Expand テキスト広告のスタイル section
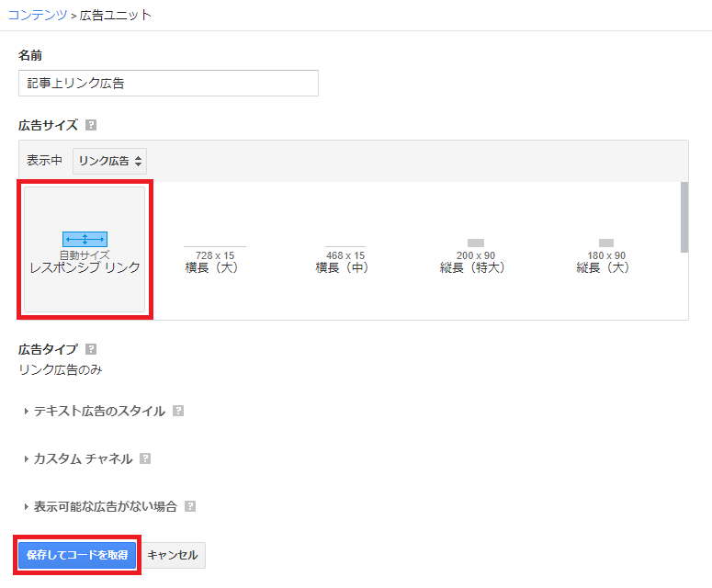712x588 pixels. click(95, 411)
